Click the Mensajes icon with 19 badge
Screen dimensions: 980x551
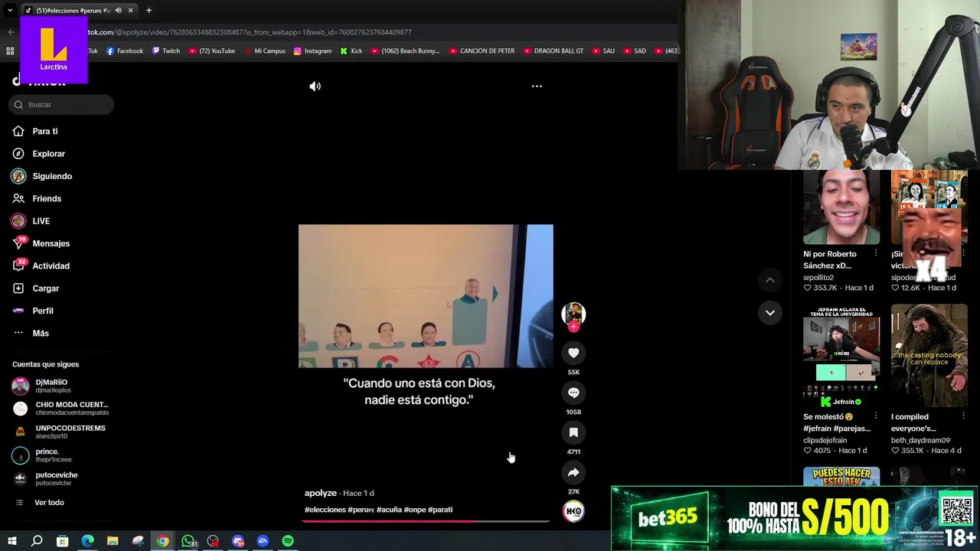tap(18, 243)
